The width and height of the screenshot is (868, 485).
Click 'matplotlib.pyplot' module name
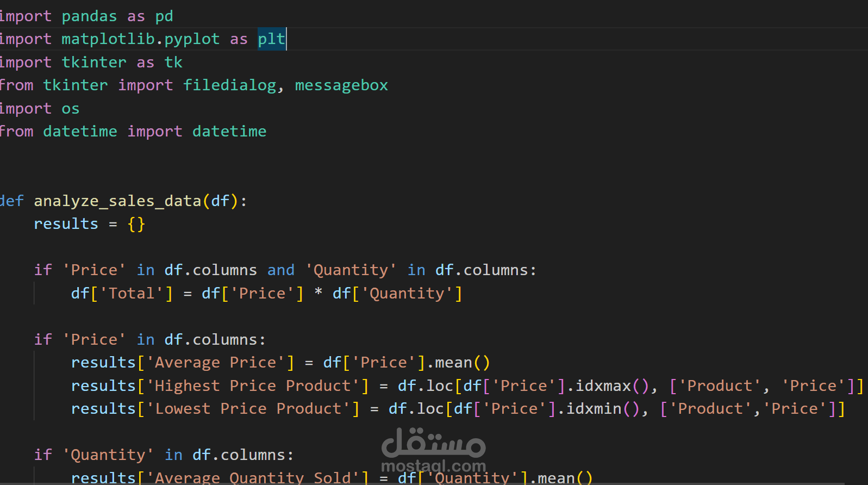tap(141, 39)
